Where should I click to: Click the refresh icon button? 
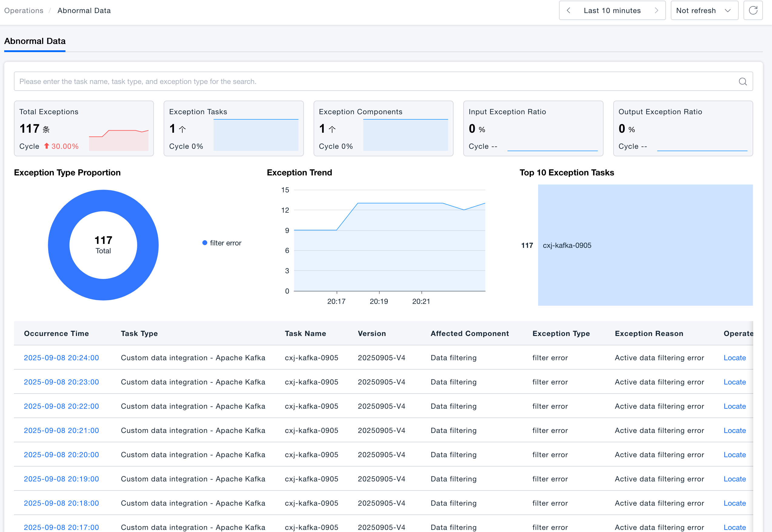pos(753,10)
